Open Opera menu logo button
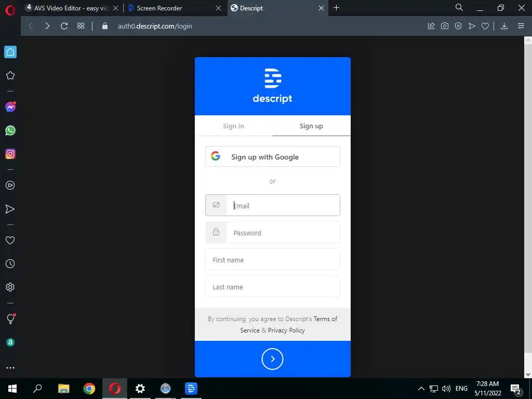The height and width of the screenshot is (399, 532). (10, 10)
